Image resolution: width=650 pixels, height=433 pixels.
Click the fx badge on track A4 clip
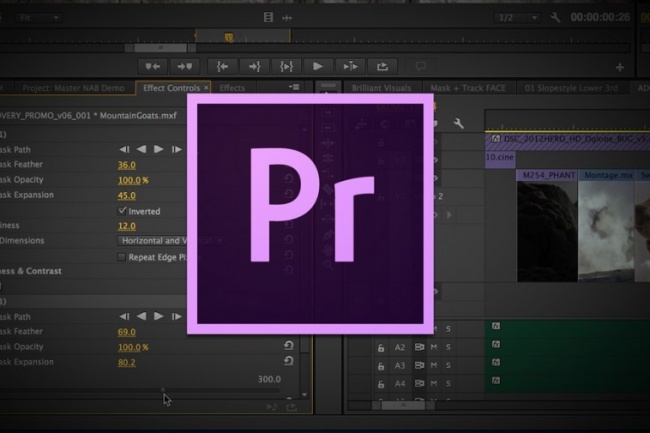click(496, 380)
